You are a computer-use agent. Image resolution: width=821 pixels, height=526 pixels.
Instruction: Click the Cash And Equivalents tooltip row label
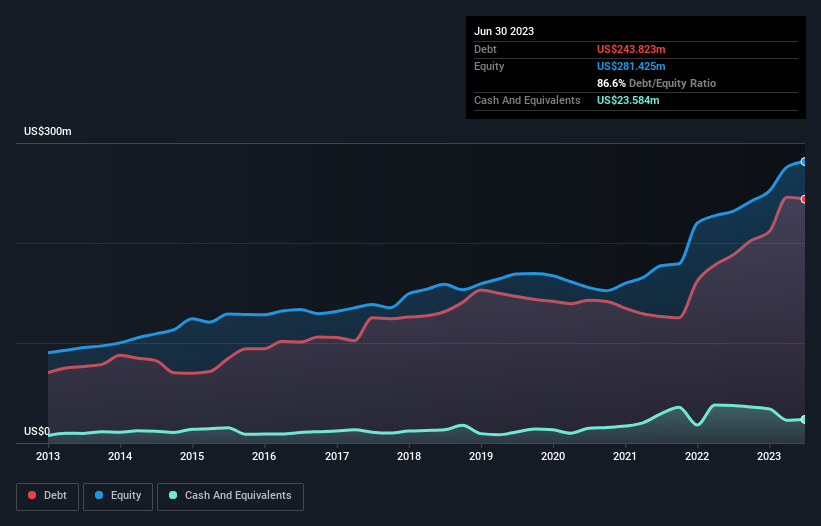[x=527, y=100]
